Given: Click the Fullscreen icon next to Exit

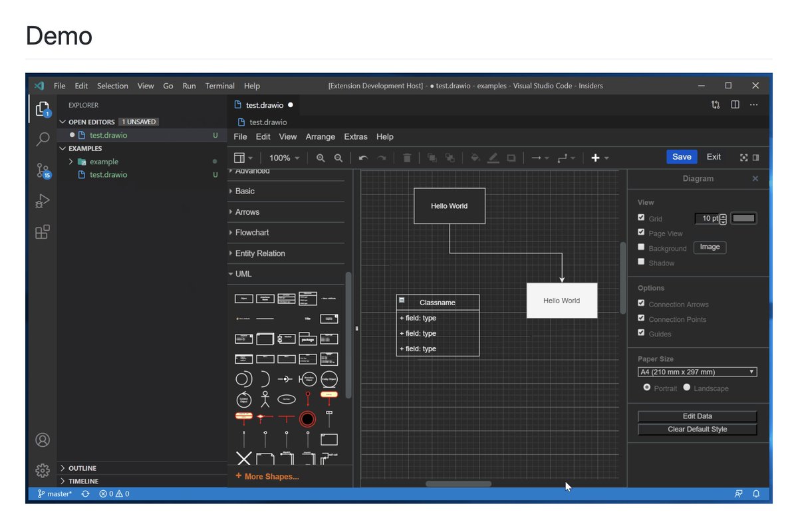Looking at the screenshot, I should pyautogui.click(x=743, y=158).
